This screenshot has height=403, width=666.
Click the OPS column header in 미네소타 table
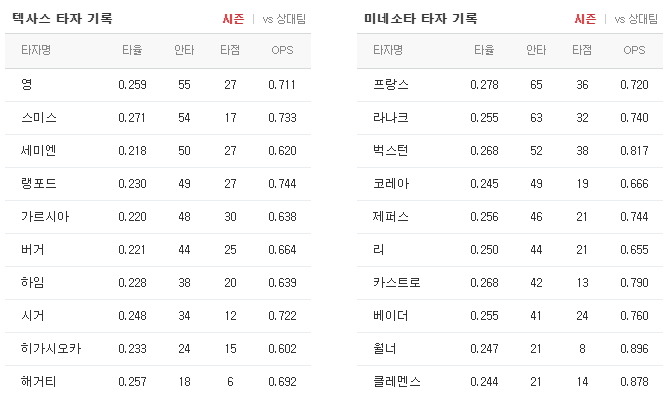[634, 50]
